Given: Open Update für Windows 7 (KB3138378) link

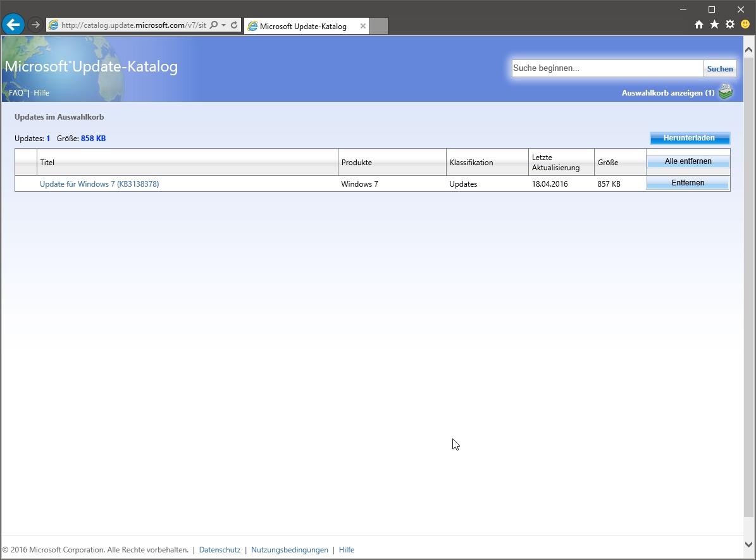Looking at the screenshot, I should pyautogui.click(x=99, y=184).
